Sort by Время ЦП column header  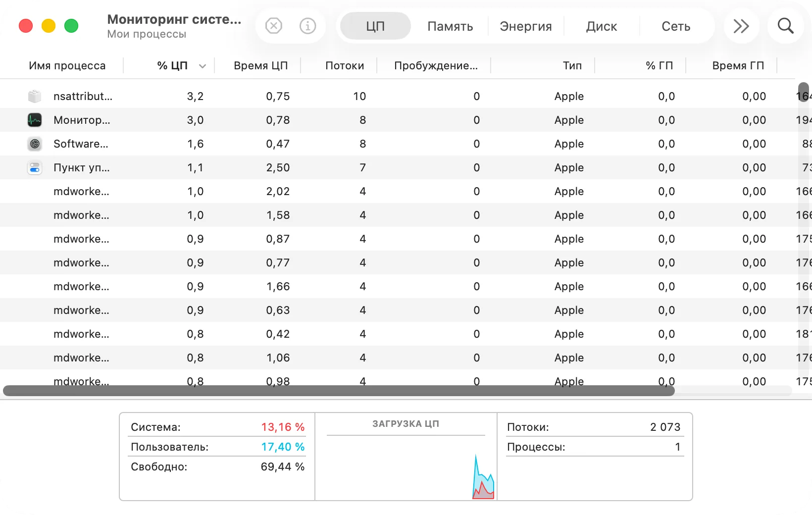261,65
